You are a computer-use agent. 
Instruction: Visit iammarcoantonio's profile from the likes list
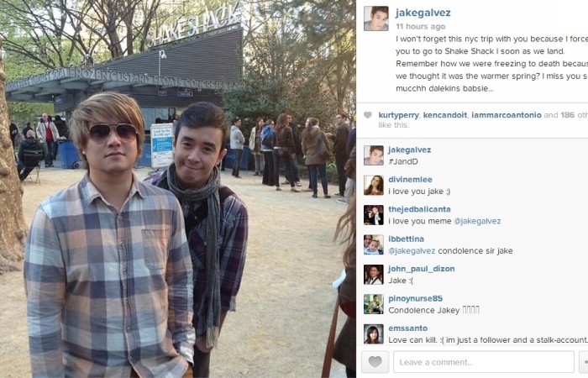tap(507, 115)
